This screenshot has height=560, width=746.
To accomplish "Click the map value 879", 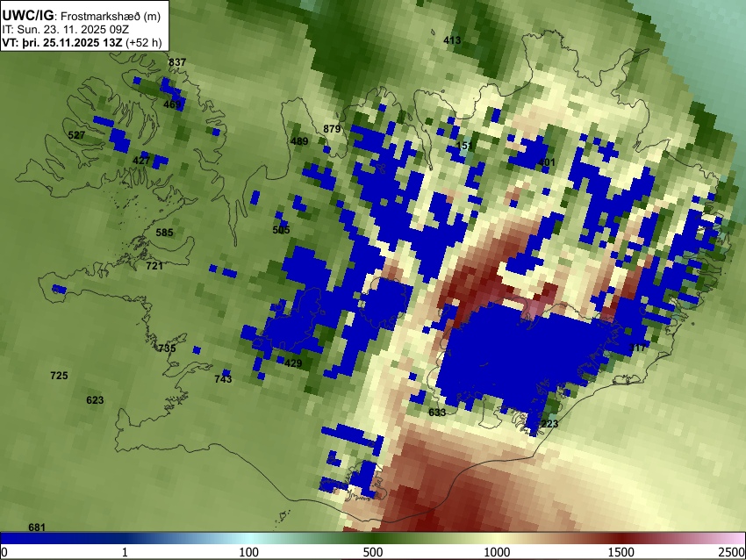I will tap(332, 129).
